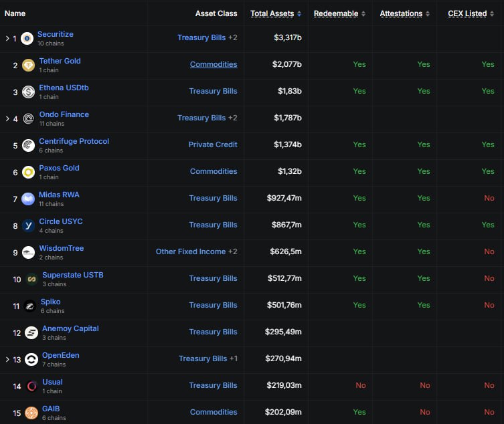Viewport: 504px width, 424px height.
Task: Open the Tether Gold link
Action: [60, 61]
